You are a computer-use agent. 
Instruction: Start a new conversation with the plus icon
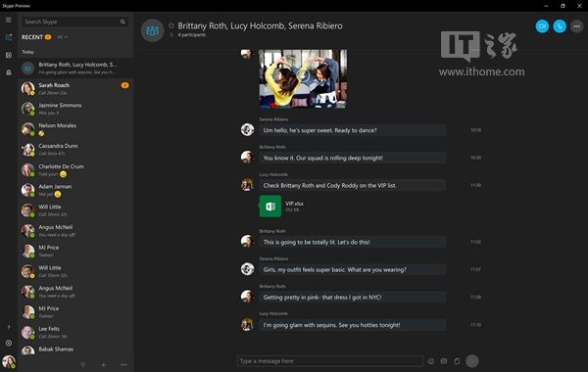[104, 364]
